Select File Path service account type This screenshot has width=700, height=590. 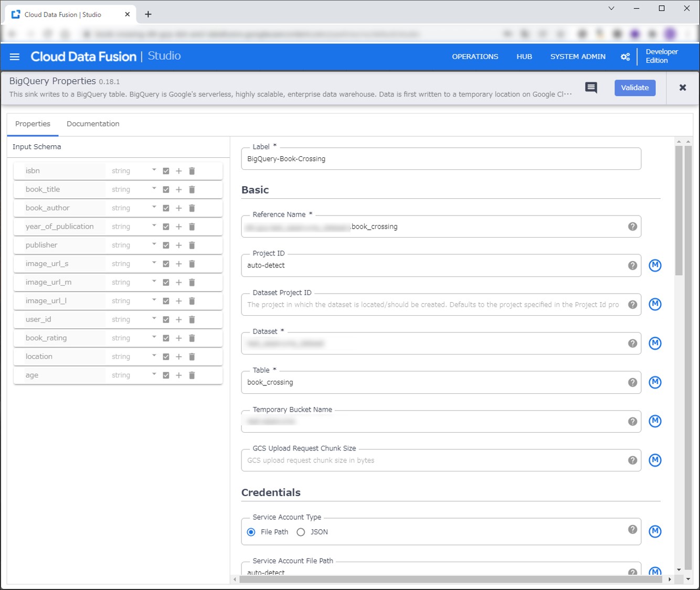coord(251,532)
